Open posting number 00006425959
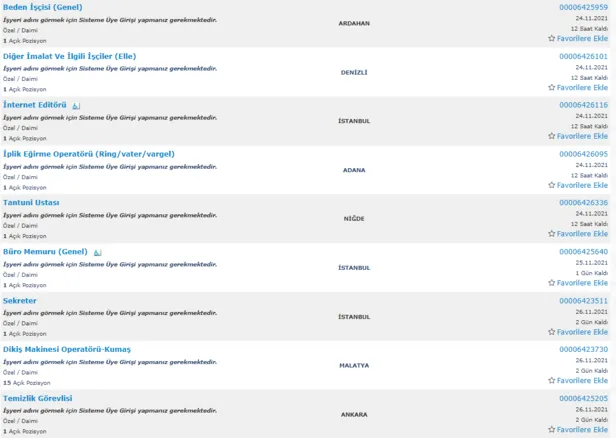 click(x=582, y=8)
